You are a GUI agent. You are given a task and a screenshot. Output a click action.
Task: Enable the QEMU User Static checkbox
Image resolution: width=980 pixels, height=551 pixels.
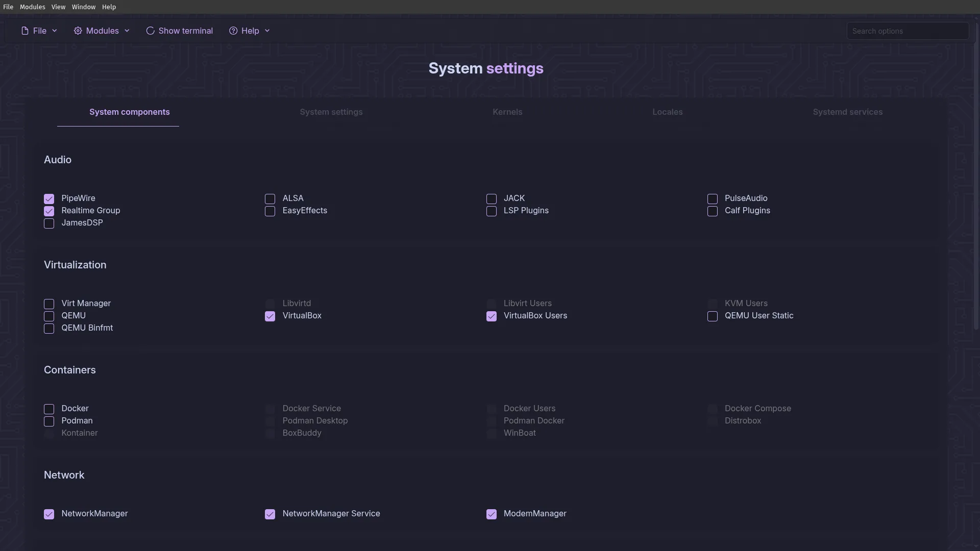click(713, 316)
